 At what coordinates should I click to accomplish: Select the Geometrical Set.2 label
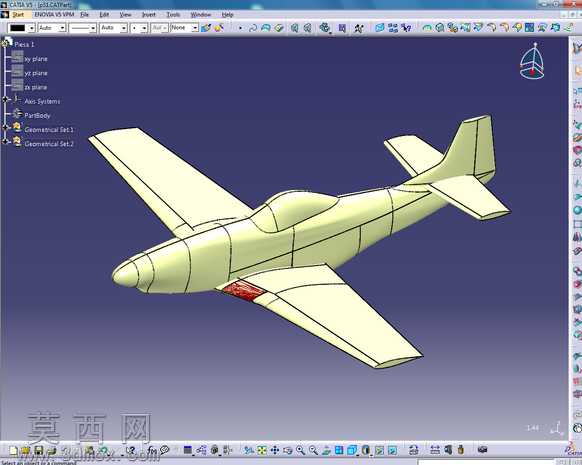49,144
